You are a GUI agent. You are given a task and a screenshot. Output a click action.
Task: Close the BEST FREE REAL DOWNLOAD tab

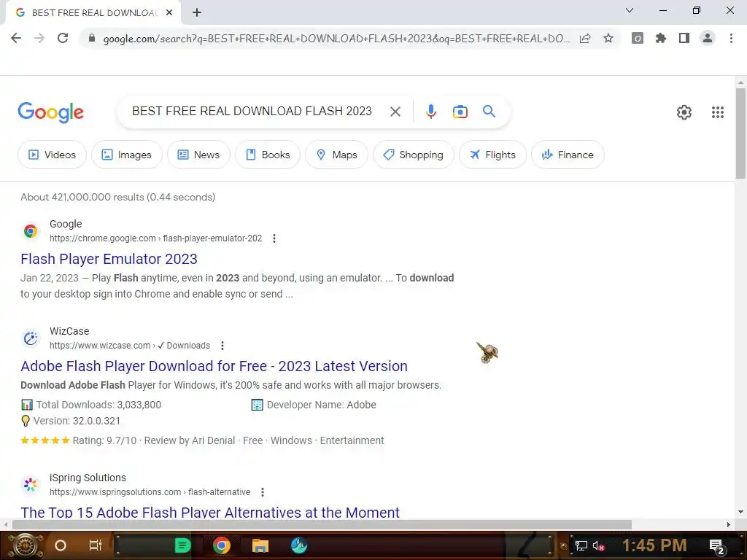click(x=169, y=12)
